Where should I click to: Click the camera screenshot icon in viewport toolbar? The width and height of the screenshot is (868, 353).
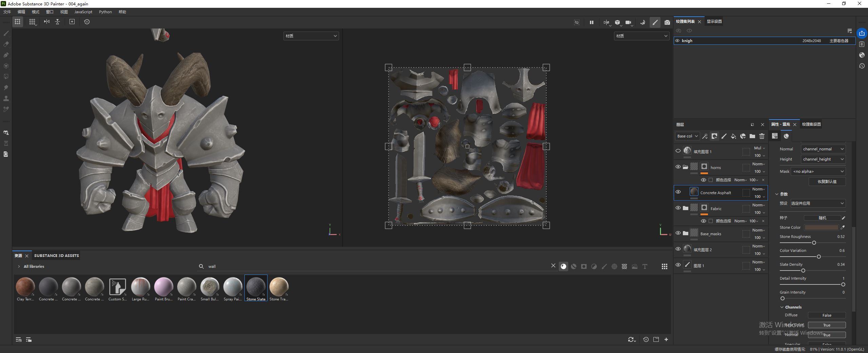click(x=667, y=22)
